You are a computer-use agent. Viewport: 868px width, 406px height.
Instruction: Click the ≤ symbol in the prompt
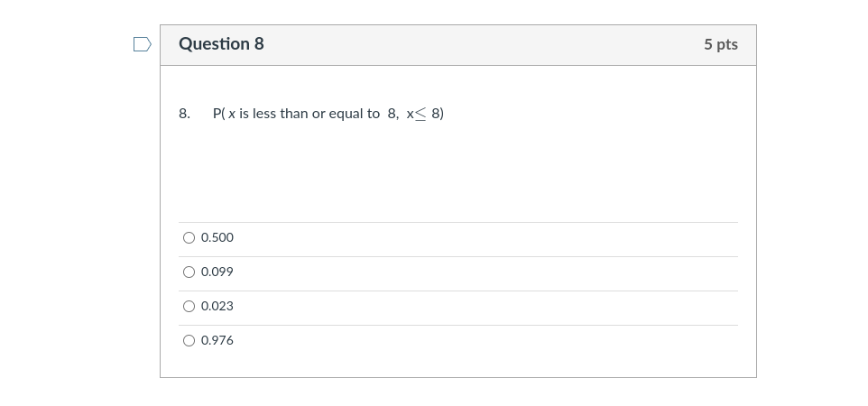[421, 114]
